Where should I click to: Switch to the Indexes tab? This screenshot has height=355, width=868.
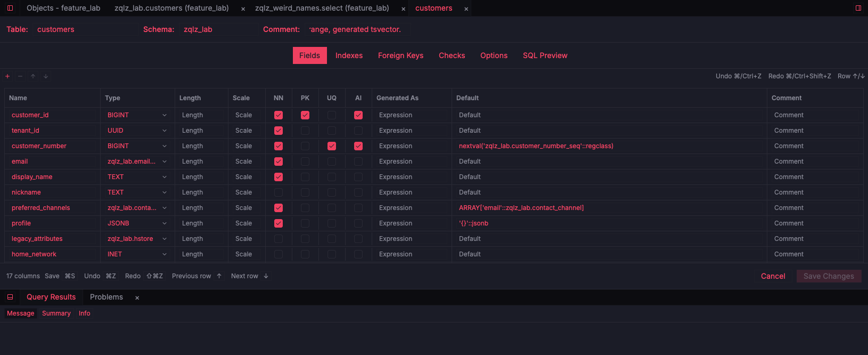pyautogui.click(x=349, y=55)
